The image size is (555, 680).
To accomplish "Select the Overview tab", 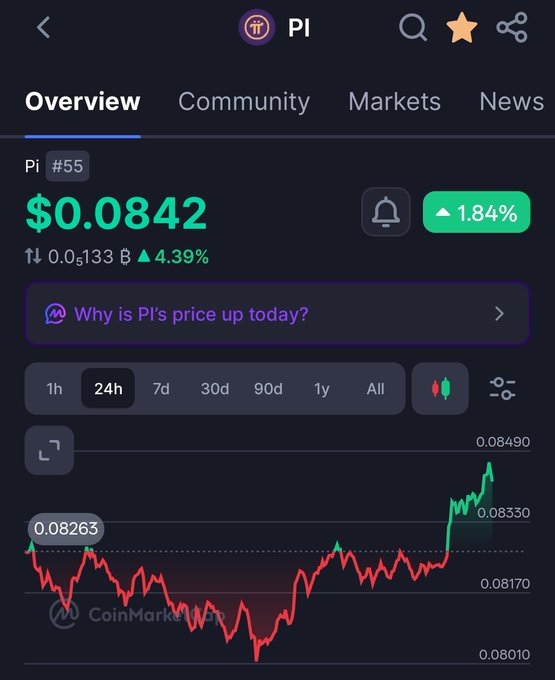I will click(82, 101).
